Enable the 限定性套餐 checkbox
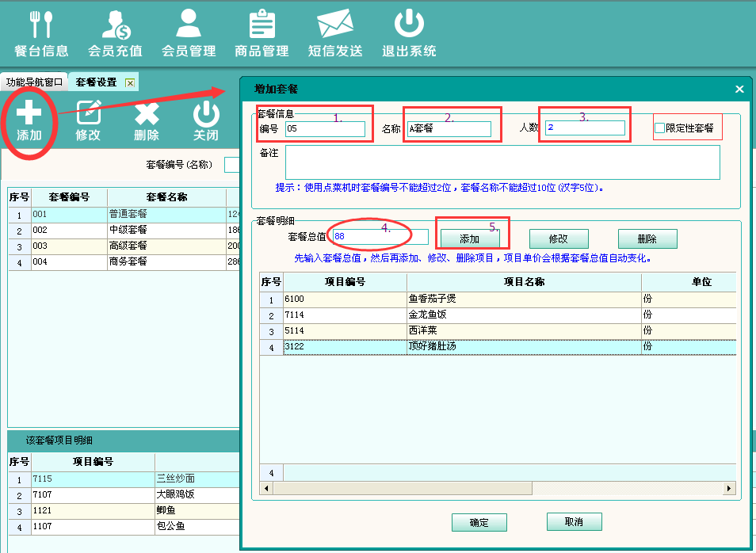Viewport: 756px width, 553px height. coord(659,128)
